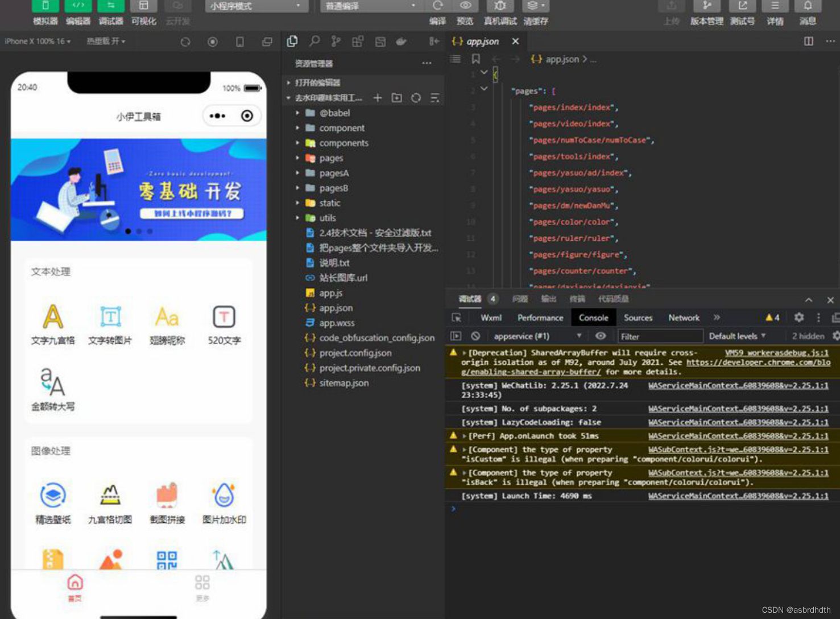Start 真机调试 remote device debugging

tap(499, 13)
